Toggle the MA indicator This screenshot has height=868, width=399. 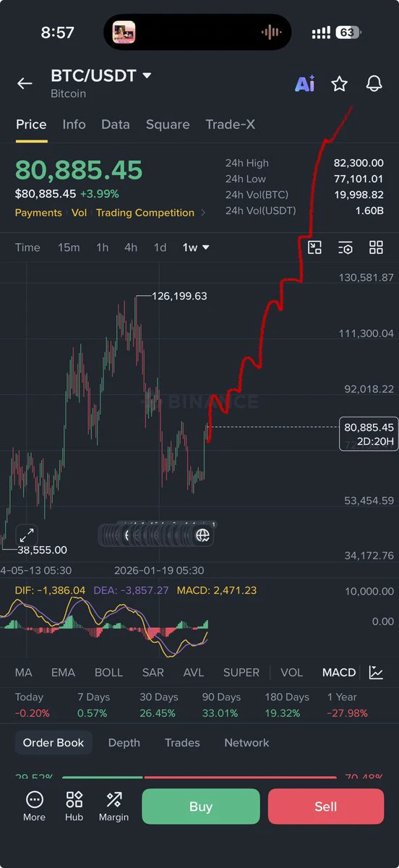click(23, 672)
